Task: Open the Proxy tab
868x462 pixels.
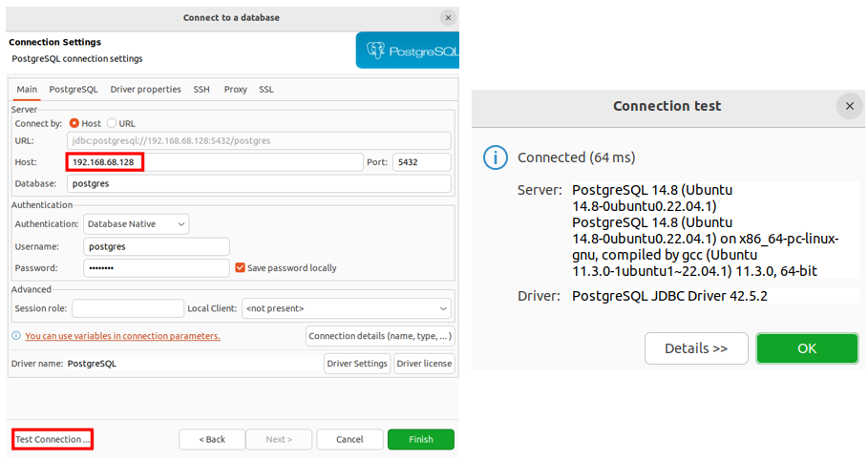Action: point(235,89)
